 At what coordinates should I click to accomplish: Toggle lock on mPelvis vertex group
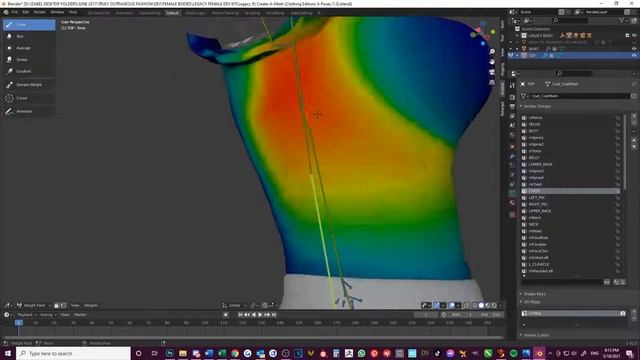coord(618,118)
